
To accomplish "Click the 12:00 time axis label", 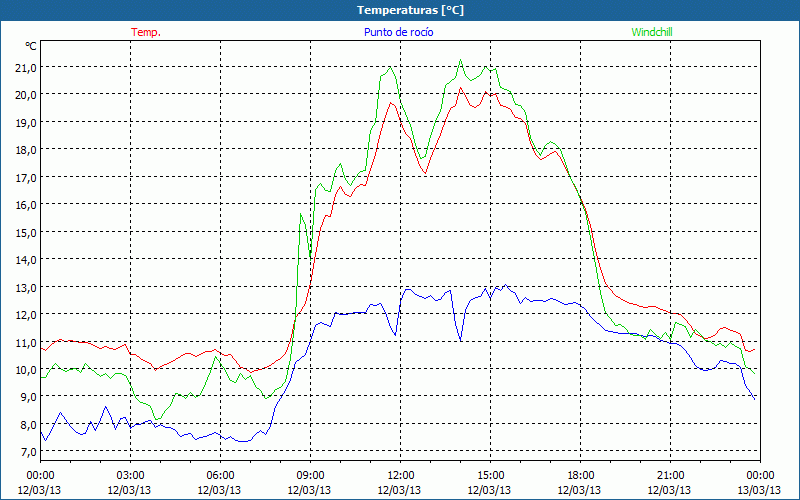I will tap(401, 476).
